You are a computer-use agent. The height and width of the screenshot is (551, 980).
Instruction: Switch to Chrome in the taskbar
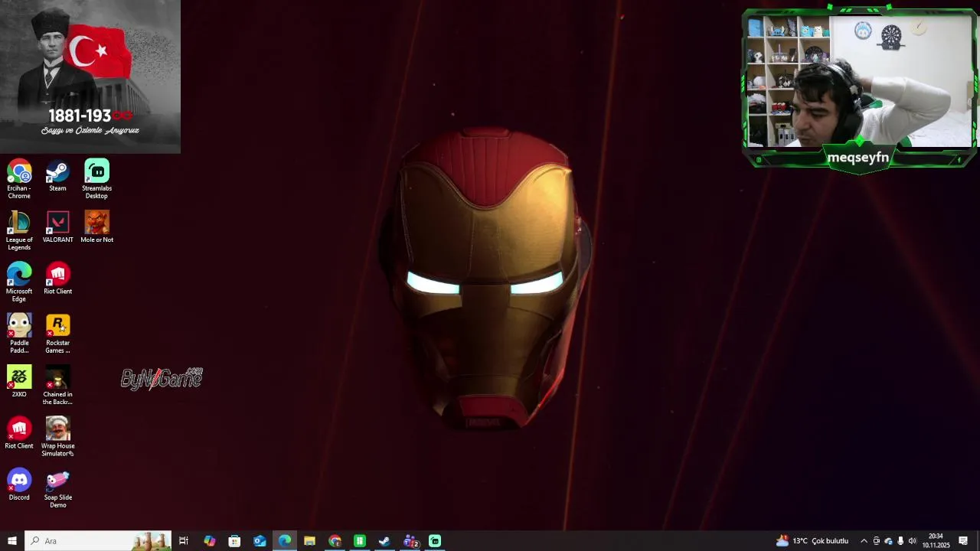335,541
